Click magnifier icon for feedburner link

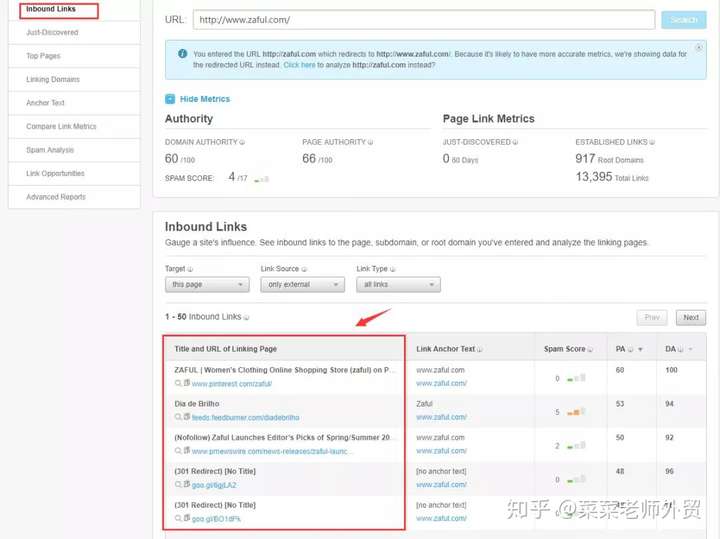pos(178,417)
